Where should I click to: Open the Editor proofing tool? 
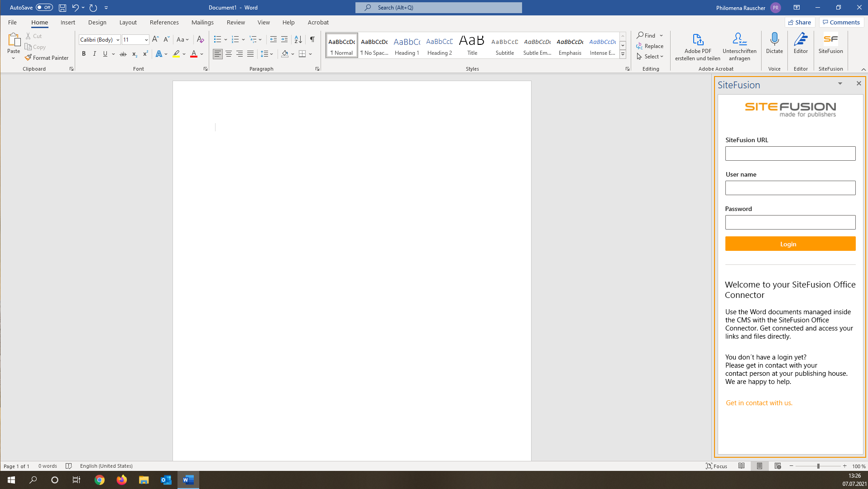801,43
